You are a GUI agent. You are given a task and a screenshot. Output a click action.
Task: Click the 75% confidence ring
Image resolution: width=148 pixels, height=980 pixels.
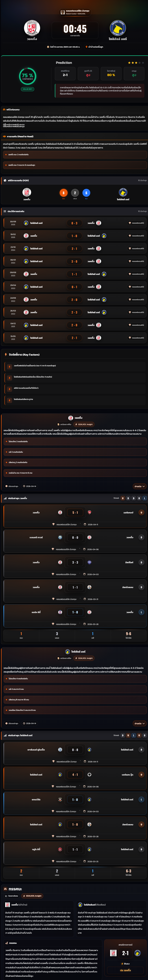(x=27, y=76)
